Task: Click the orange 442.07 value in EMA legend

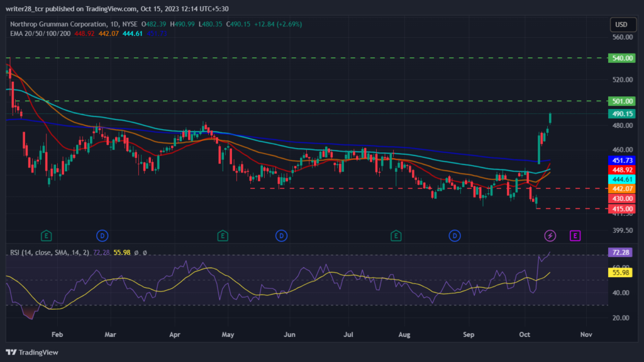Action: [x=108, y=34]
